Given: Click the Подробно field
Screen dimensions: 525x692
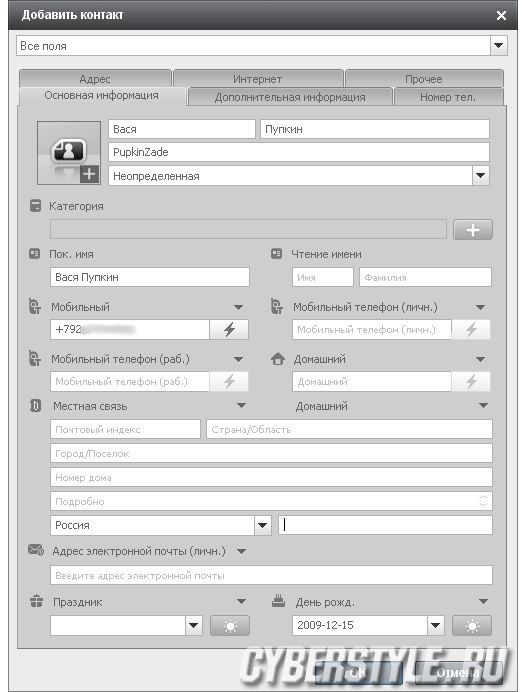Looking at the screenshot, I should pos(271,501).
